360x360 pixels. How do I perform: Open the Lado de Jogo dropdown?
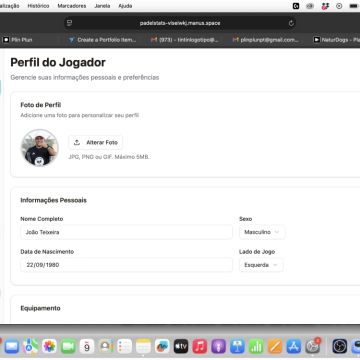coord(261,265)
